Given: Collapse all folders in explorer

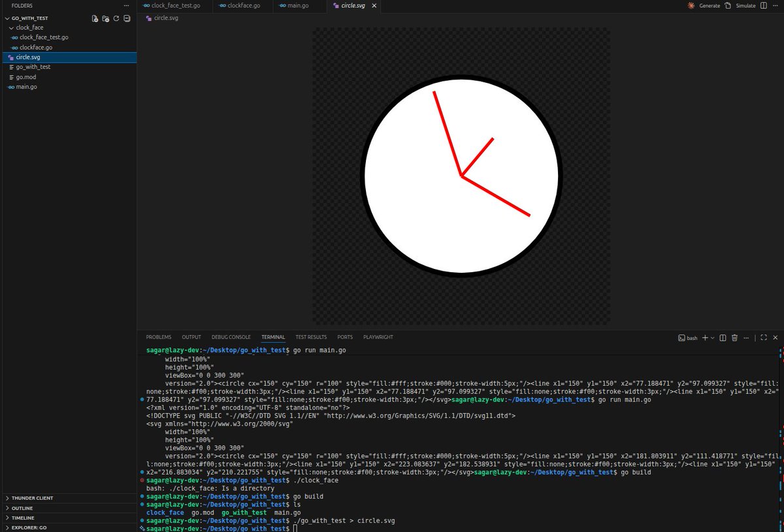Looking at the screenshot, I should (127, 18).
